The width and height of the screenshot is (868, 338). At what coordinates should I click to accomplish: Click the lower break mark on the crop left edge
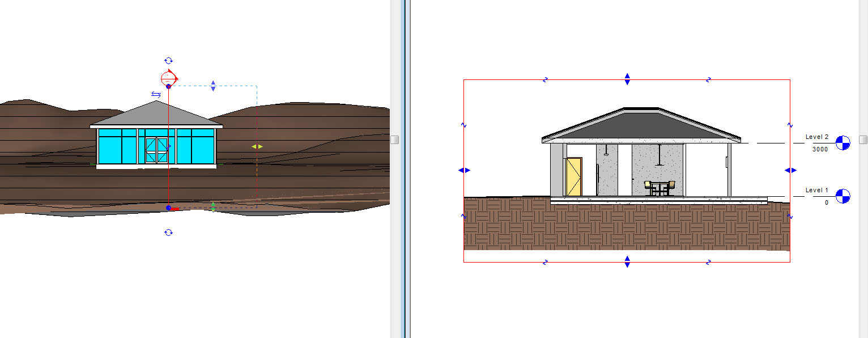click(x=464, y=216)
